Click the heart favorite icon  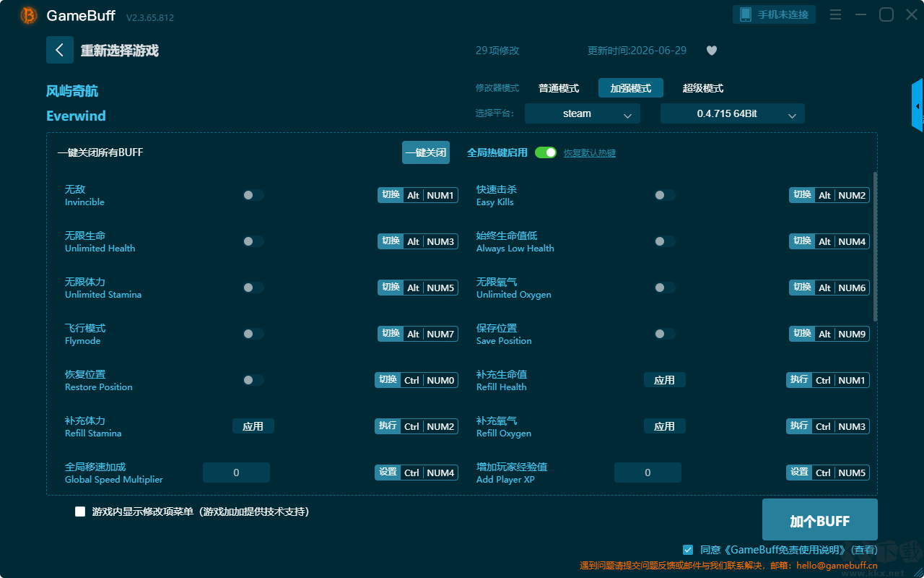pyautogui.click(x=711, y=51)
